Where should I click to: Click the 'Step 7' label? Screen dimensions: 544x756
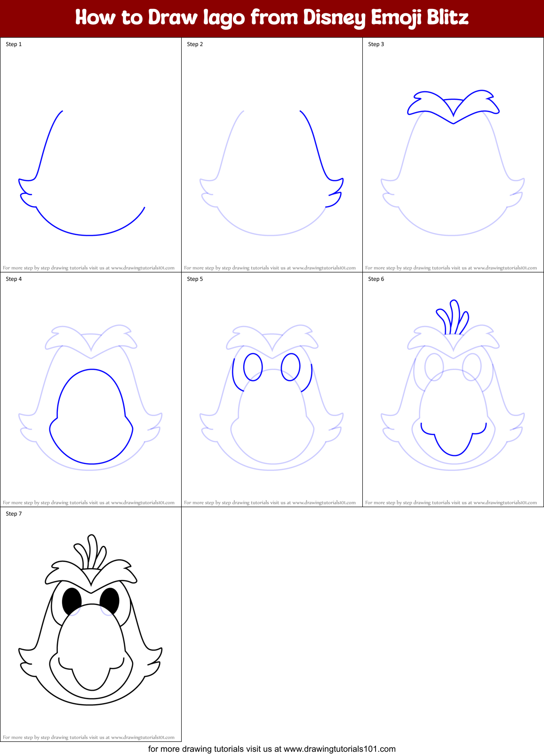click(x=14, y=514)
